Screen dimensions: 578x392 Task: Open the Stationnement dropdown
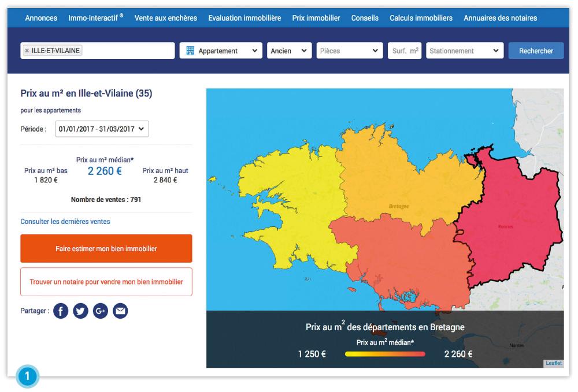464,51
